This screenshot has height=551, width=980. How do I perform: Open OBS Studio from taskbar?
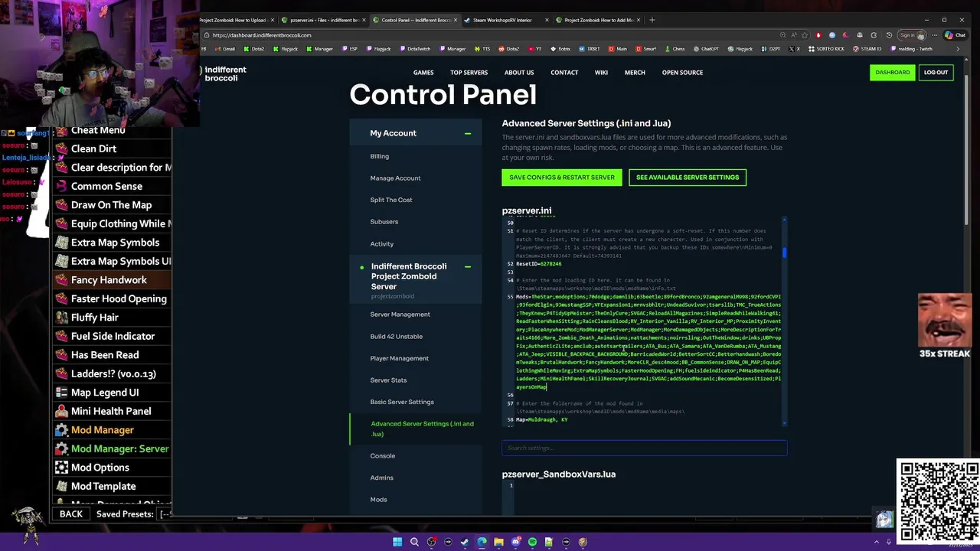[432, 542]
